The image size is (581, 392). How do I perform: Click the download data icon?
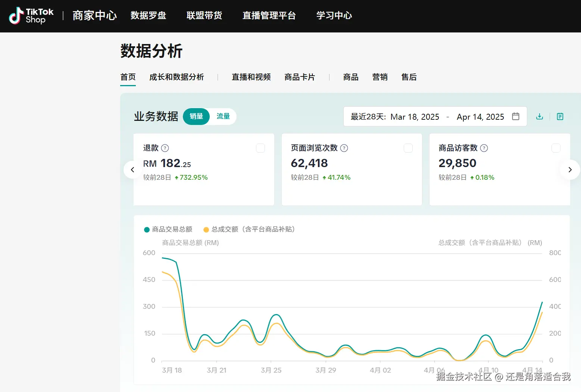[x=539, y=117]
